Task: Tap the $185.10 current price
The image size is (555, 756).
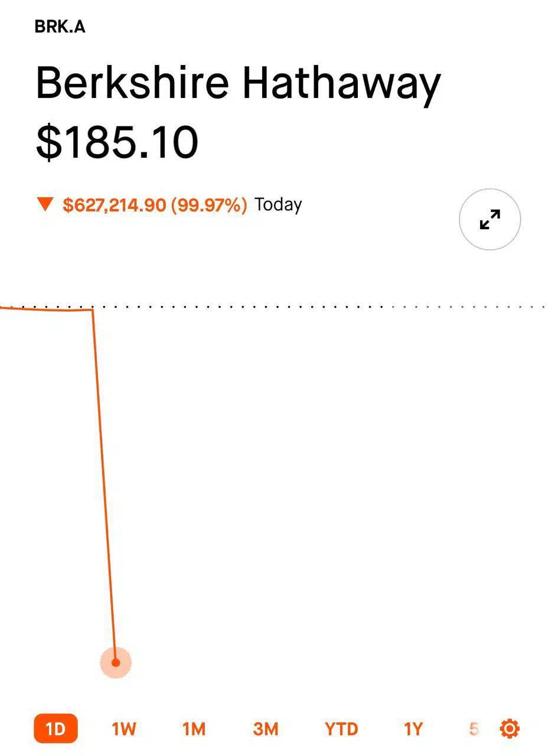Action: 117,143
